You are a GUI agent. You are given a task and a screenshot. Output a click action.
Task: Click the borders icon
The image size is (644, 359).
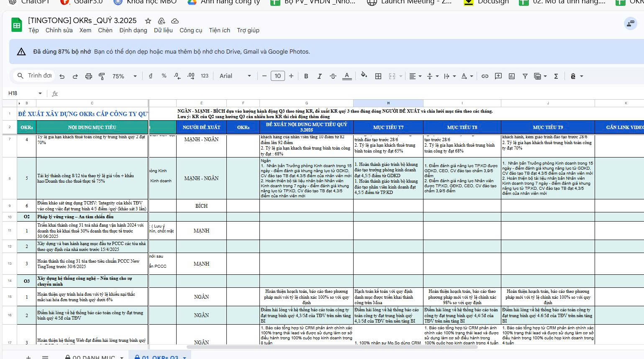(378, 76)
